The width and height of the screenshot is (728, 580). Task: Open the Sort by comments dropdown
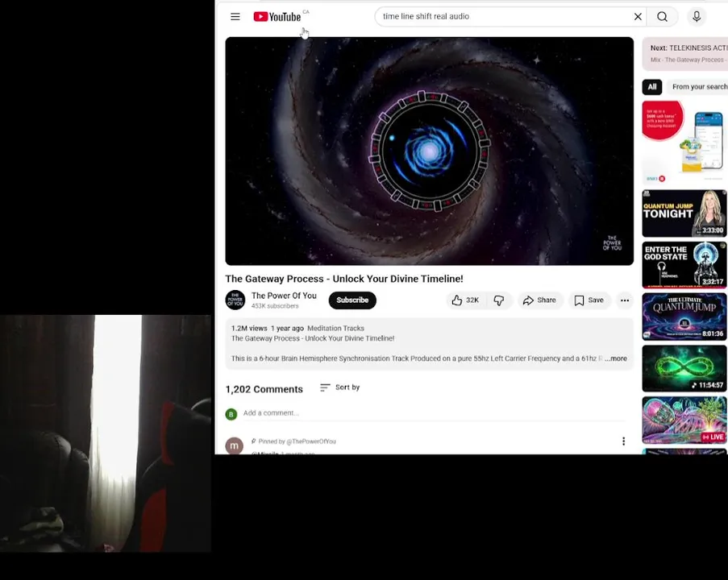click(340, 387)
